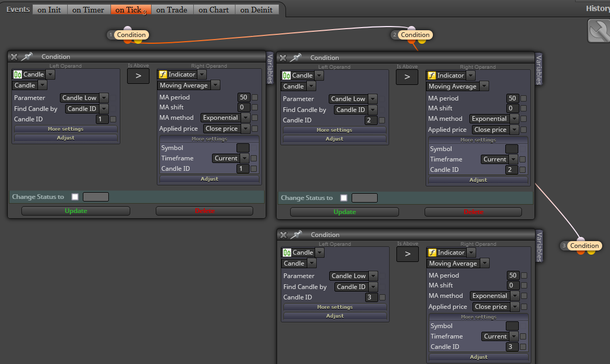Edit left Candle ID 3 value field
The image size is (610, 364).
point(371,297)
